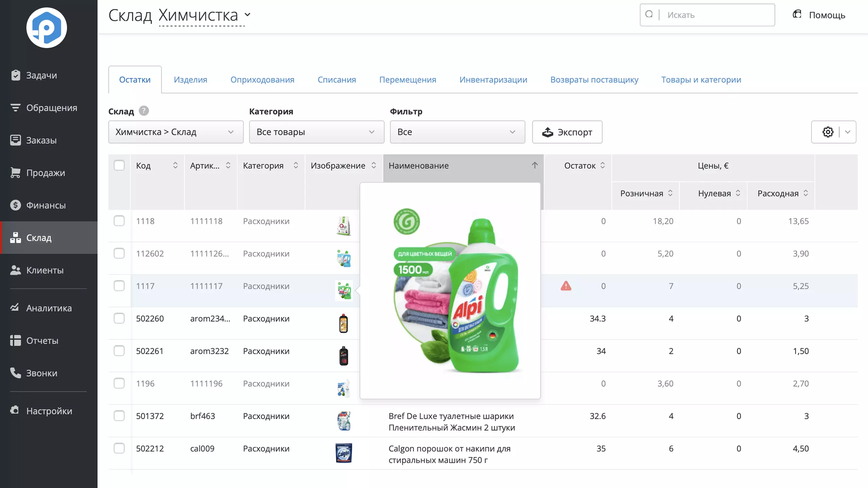Click the search magnifier icon
Image resolution: width=868 pixels, height=488 pixels.
click(x=649, y=14)
